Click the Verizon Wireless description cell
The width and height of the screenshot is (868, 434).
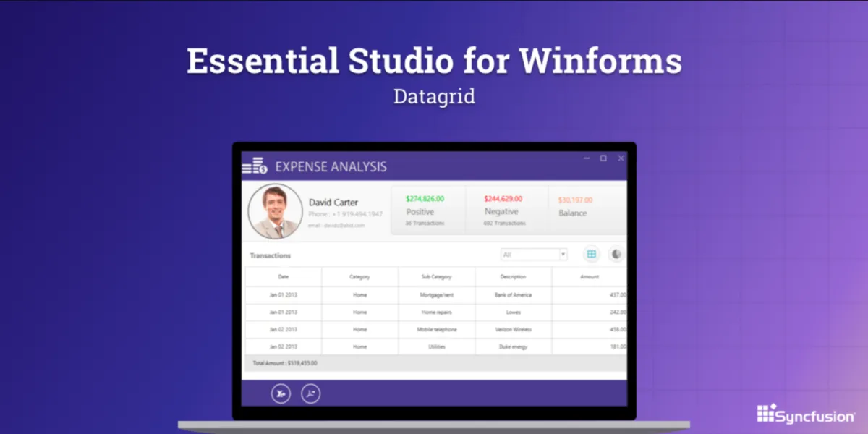[514, 330]
